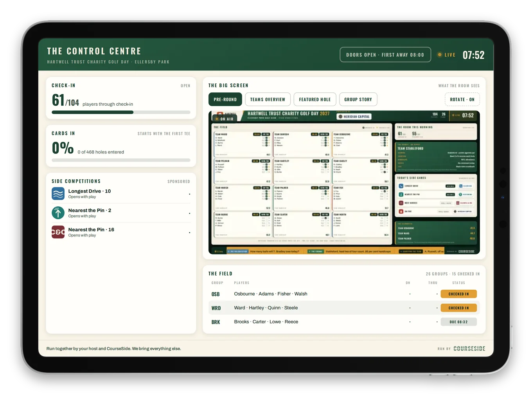The height and width of the screenshot is (395, 532).
Task: Select the OSB group row code
Action: click(216, 294)
